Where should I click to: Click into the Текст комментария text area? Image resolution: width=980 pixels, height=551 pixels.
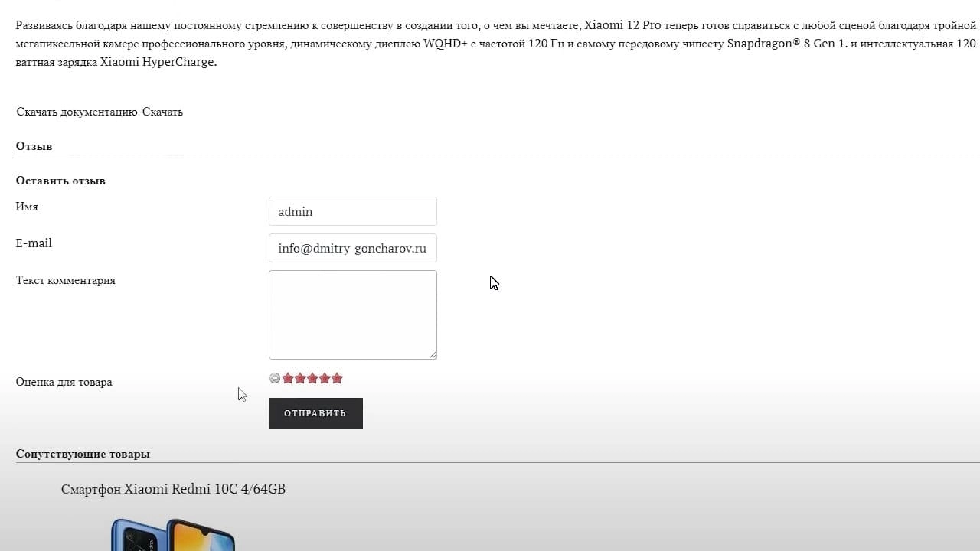pos(353,315)
